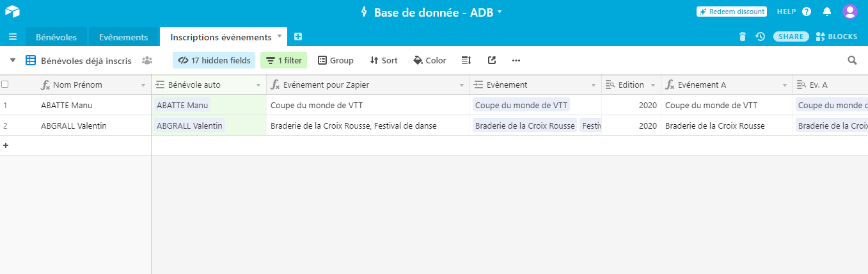Open Edition column dropdown arrow
The image size is (868, 274).
tap(653, 85)
